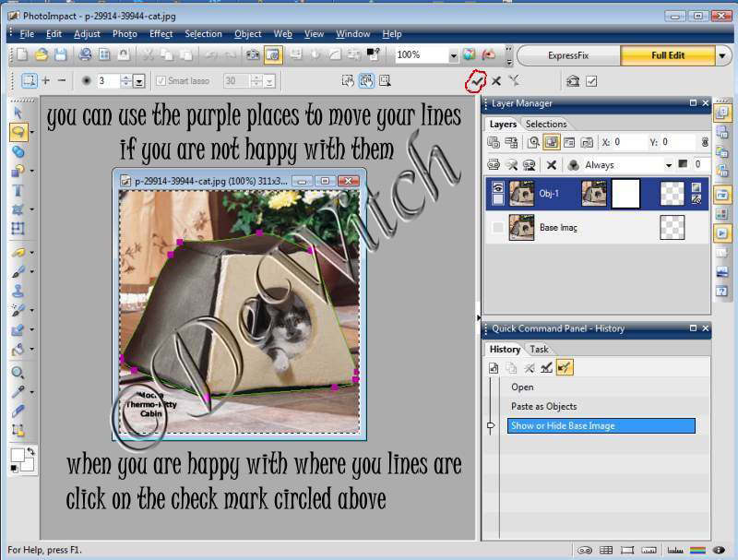
Task: Select the Stamp tool in toolbox
Action: coord(18,290)
